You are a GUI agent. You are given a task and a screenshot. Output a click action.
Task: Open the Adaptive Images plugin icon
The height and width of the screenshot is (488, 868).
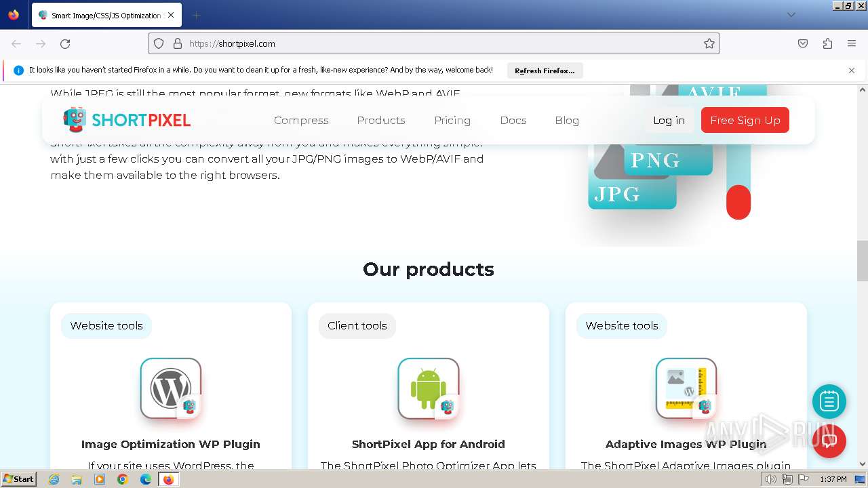(x=686, y=388)
